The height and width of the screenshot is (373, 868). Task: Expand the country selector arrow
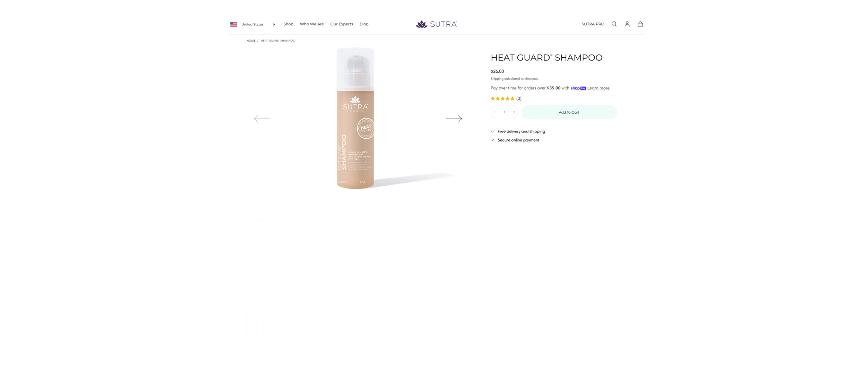click(274, 24)
